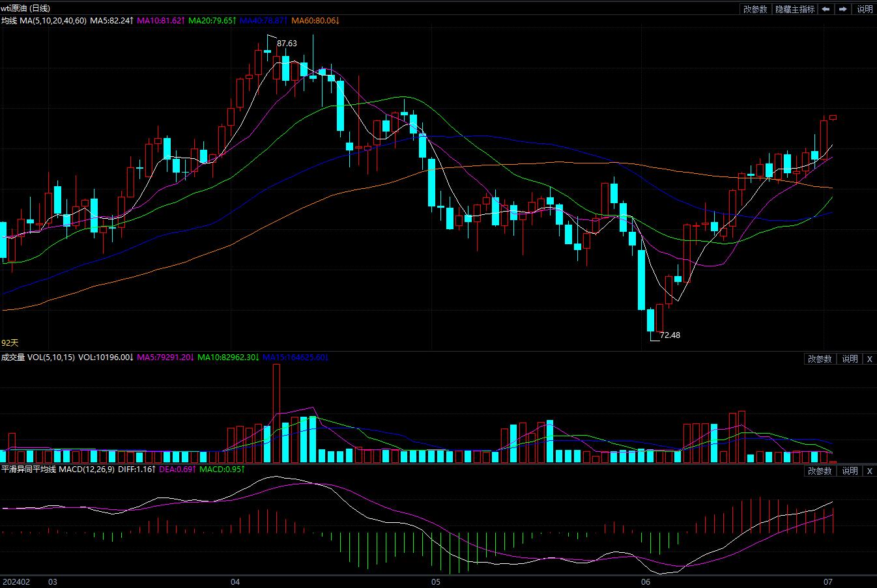The height and width of the screenshot is (588, 877).
Task: Open 改参数 in the MACD panel
Action: (820, 471)
